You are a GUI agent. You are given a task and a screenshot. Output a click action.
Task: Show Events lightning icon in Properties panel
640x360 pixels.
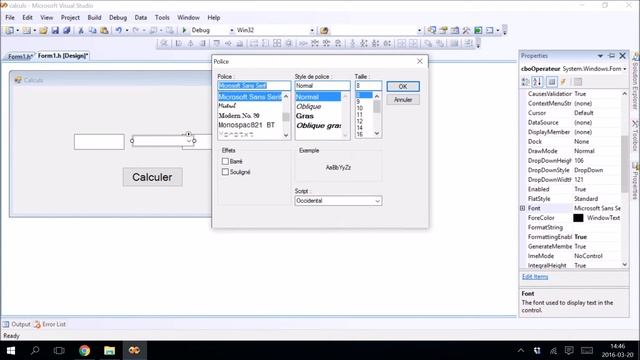point(563,82)
